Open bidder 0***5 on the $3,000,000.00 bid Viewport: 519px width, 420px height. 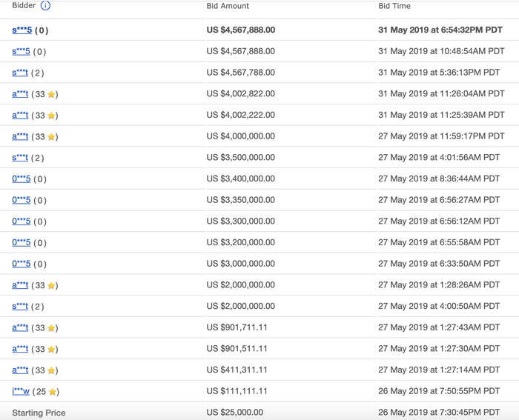[21, 264]
